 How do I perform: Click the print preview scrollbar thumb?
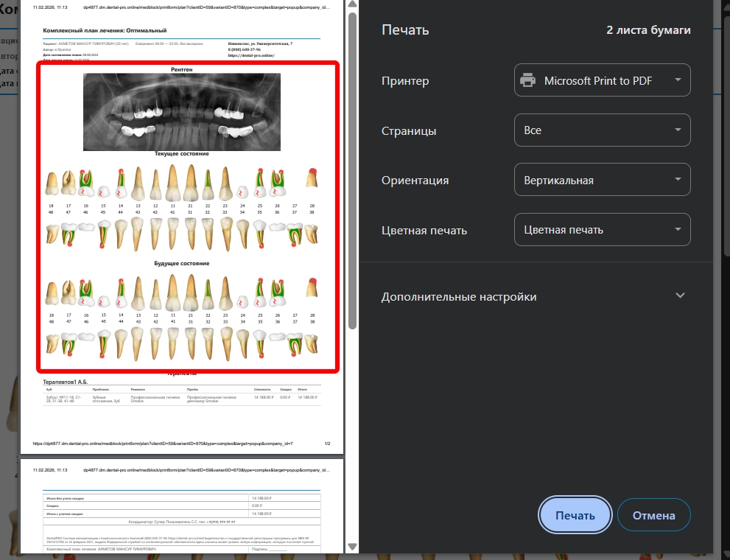(352, 169)
